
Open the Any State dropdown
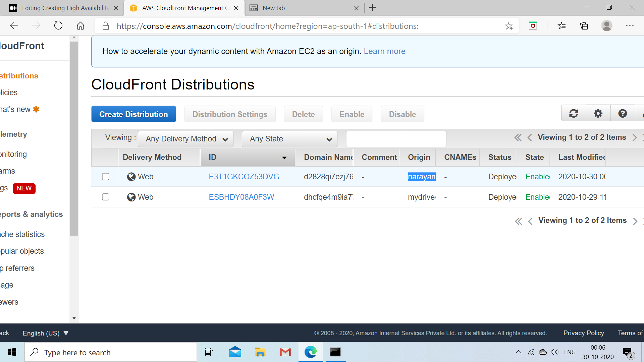click(289, 139)
